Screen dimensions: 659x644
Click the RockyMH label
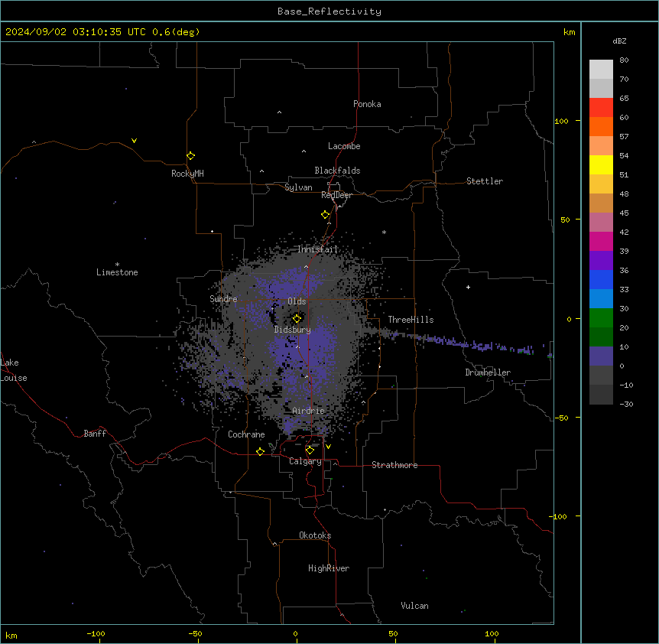point(187,174)
